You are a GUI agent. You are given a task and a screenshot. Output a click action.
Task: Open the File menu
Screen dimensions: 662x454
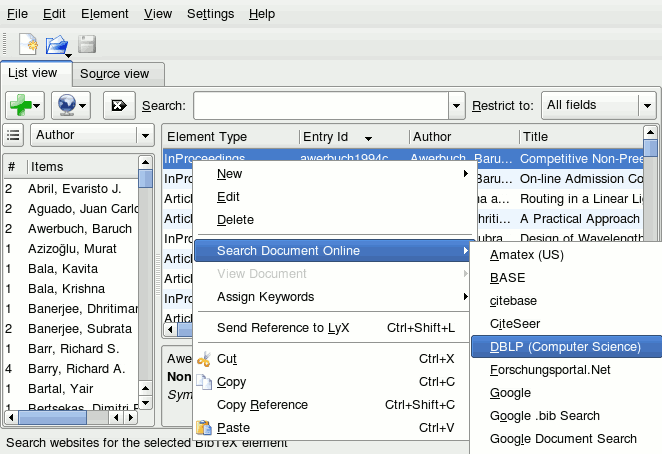point(17,14)
